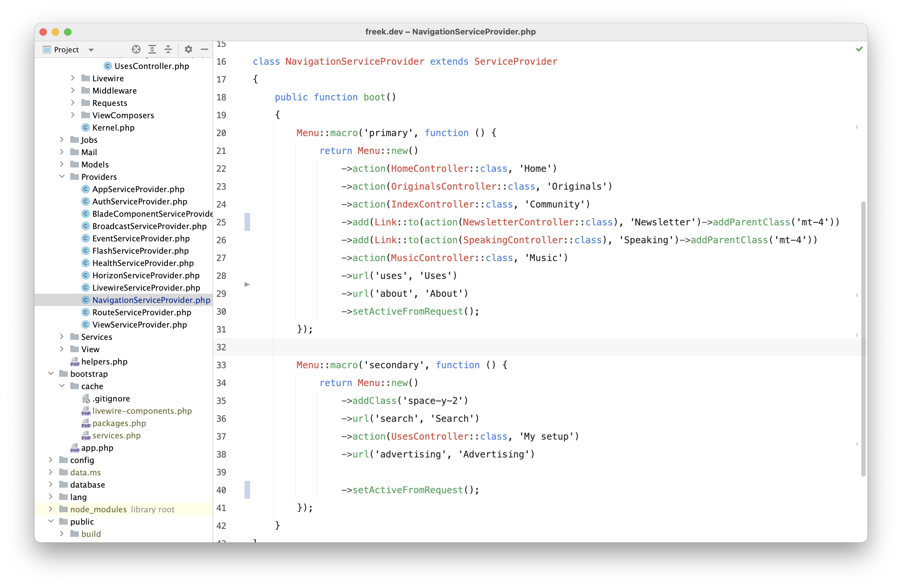This screenshot has width=902, height=588.
Task: Click the changed-line marker beside line 25
Action: (247, 222)
